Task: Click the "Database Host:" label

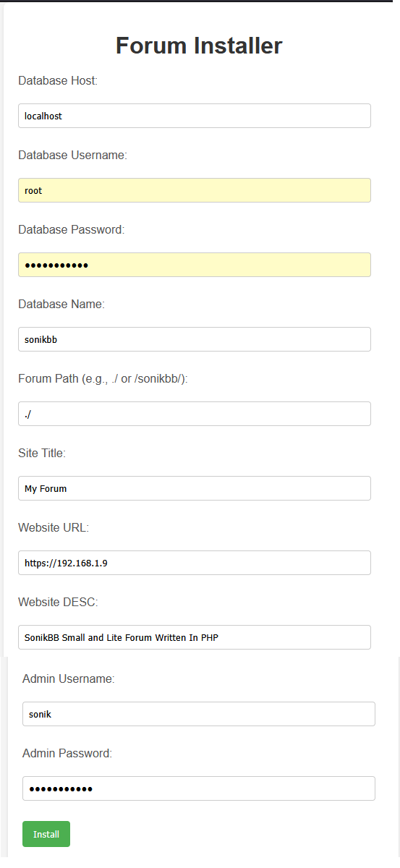Action: (x=58, y=81)
